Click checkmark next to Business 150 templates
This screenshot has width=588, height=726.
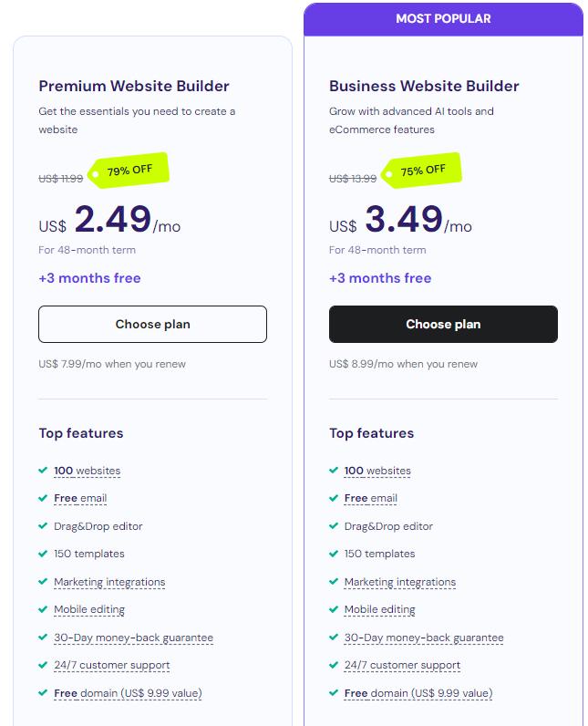pyautogui.click(x=334, y=554)
